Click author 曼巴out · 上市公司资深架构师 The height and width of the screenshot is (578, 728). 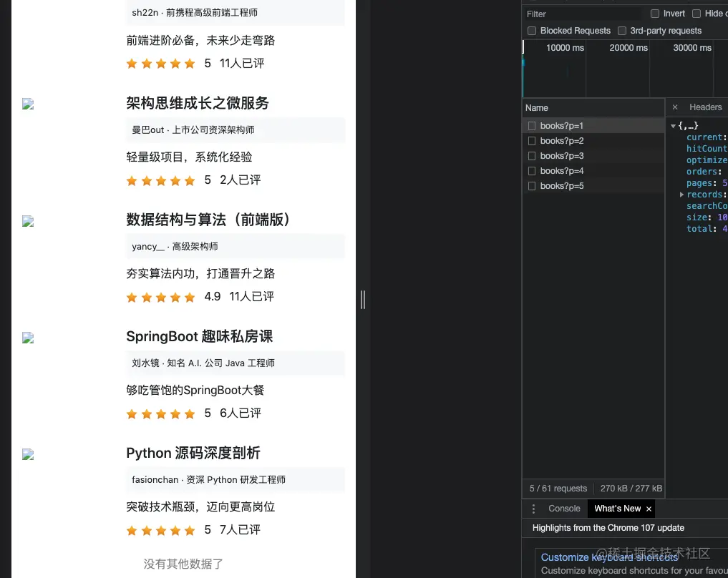pyautogui.click(x=193, y=130)
